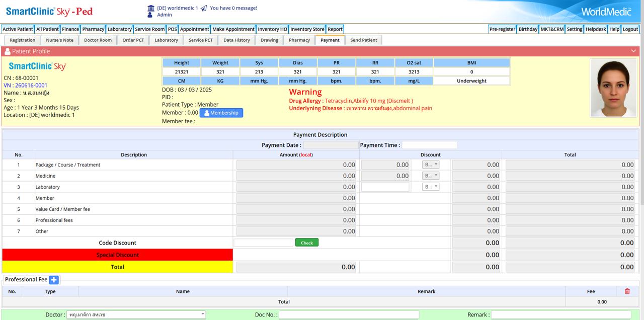Open the Inventory HO menu

(273, 29)
